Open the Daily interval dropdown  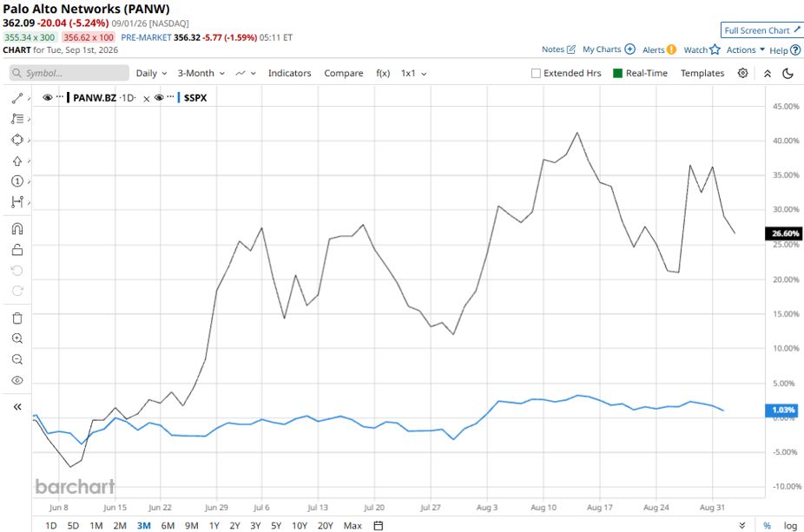pos(151,73)
